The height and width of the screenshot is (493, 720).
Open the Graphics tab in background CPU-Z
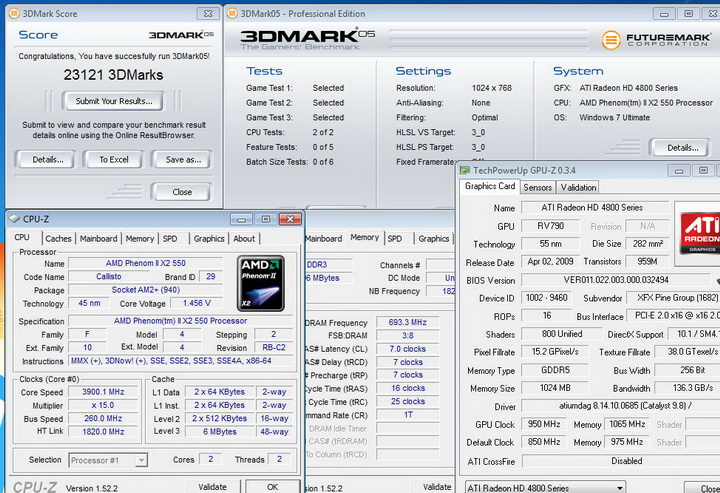(433, 239)
